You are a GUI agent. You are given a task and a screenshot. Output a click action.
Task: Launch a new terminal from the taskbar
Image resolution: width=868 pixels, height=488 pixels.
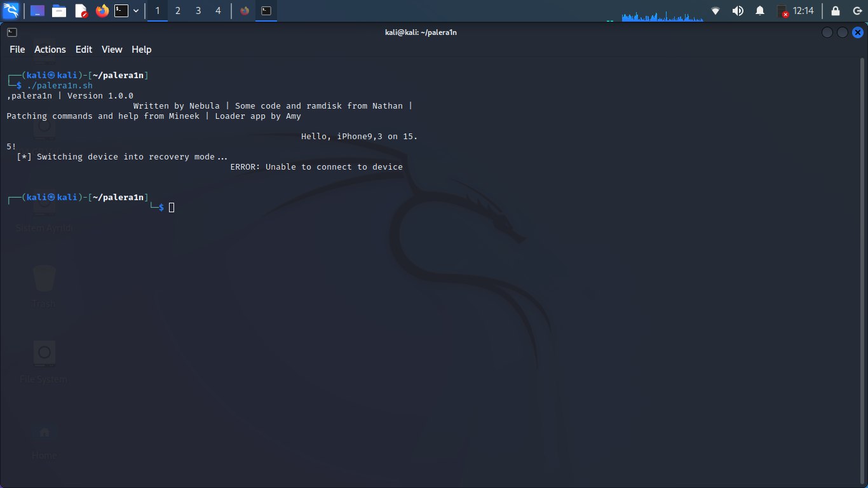tap(121, 10)
